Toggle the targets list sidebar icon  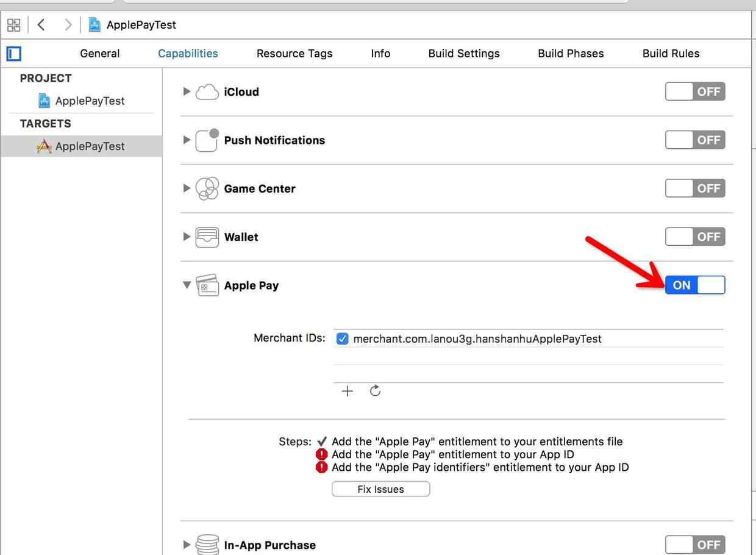coord(13,54)
